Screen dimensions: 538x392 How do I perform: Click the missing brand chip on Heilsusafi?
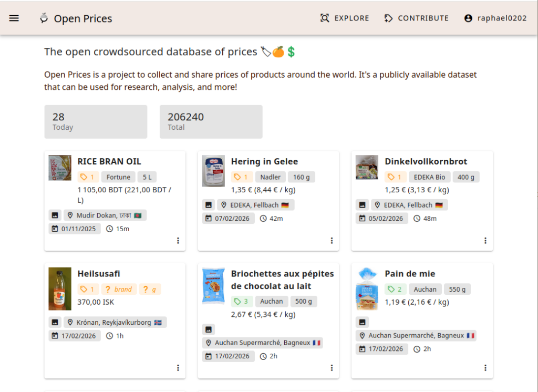point(119,289)
